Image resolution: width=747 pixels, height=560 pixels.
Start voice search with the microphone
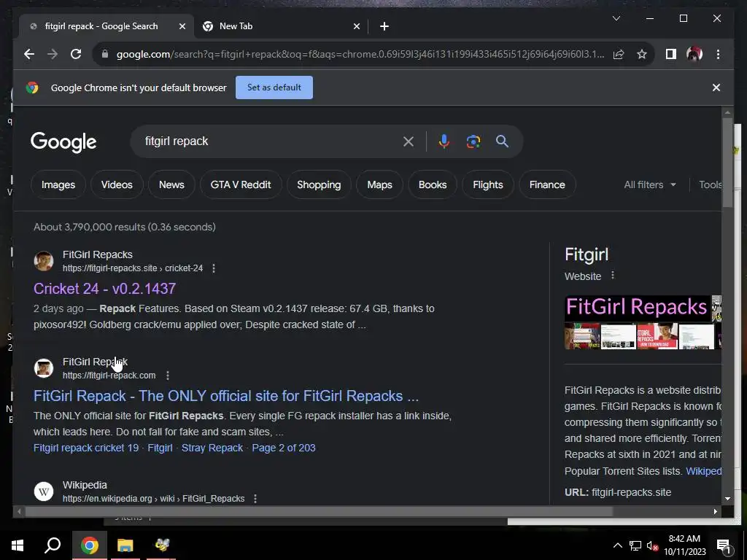(x=444, y=141)
